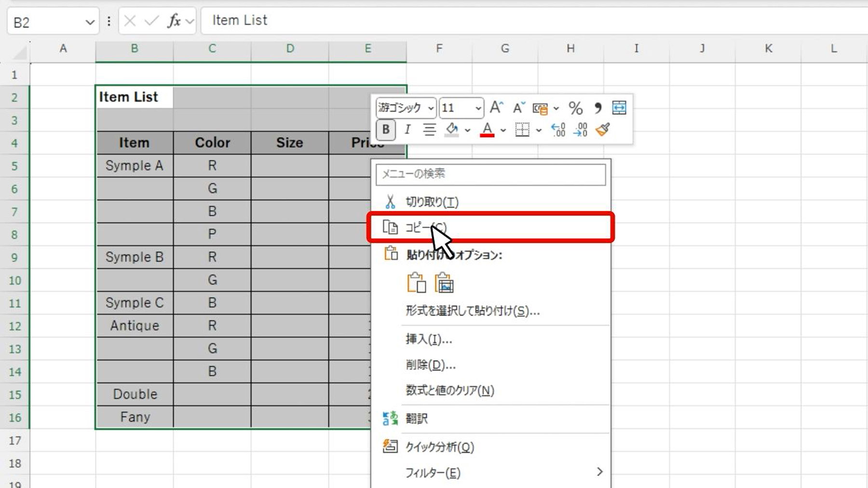This screenshot has width=868, height=488.
Task: Apply the fill color bucket
Action: [x=452, y=129]
